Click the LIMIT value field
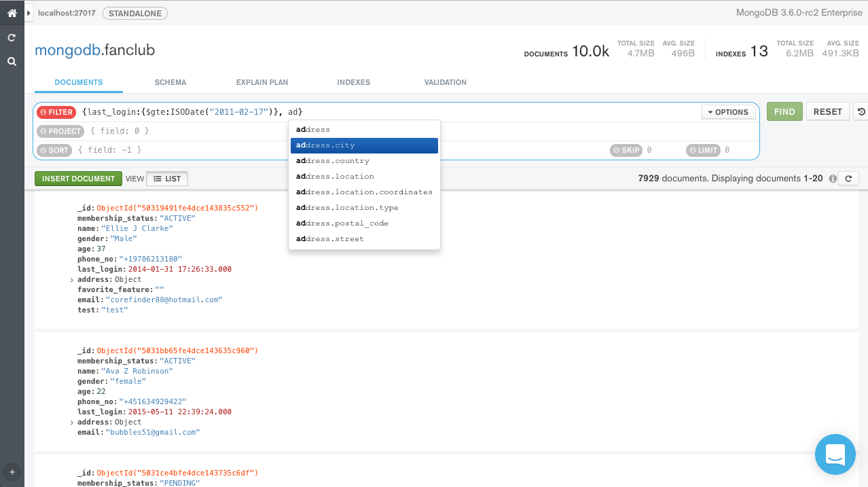 pyautogui.click(x=739, y=150)
